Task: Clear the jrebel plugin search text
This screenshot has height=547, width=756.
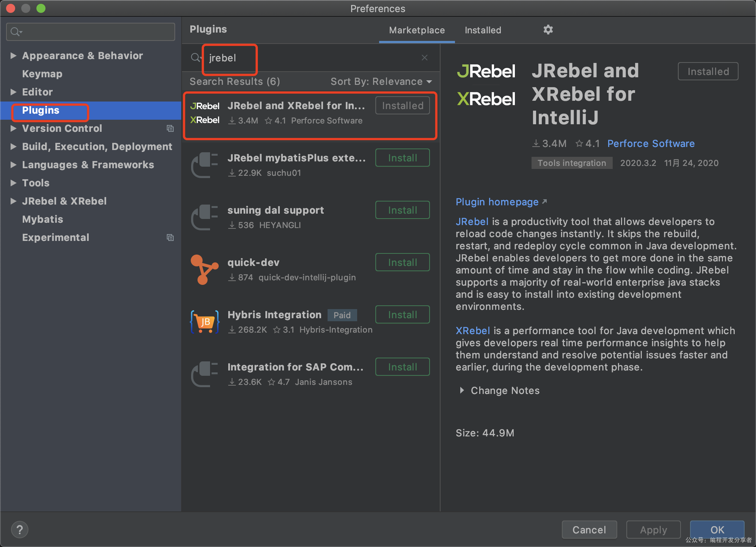Action: point(425,58)
